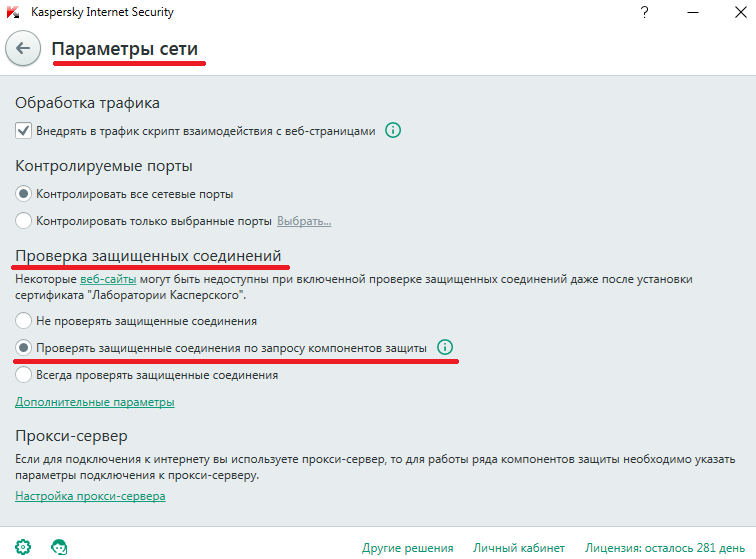Open Другие решения link
Screen dimensions: 756x559
tap(407, 548)
